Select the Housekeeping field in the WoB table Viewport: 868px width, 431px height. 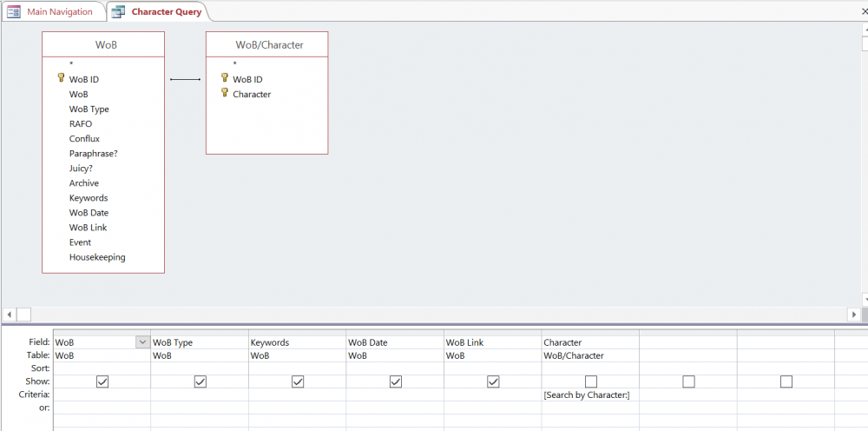97,257
